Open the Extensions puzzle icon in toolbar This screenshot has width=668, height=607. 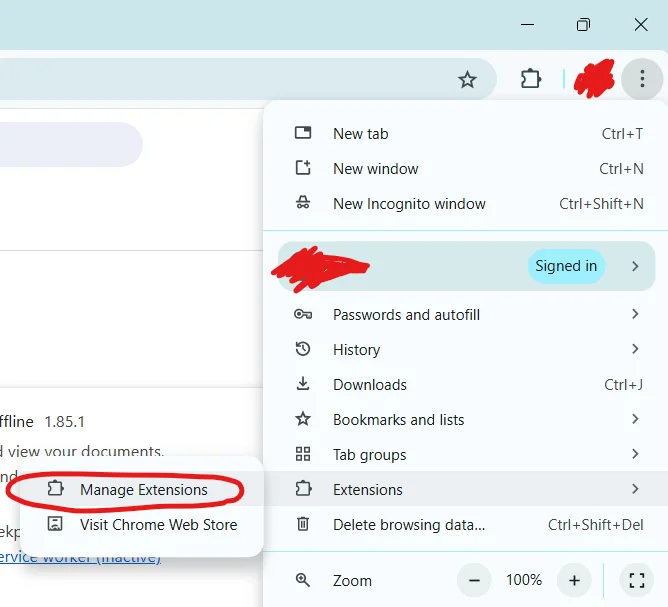530,79
